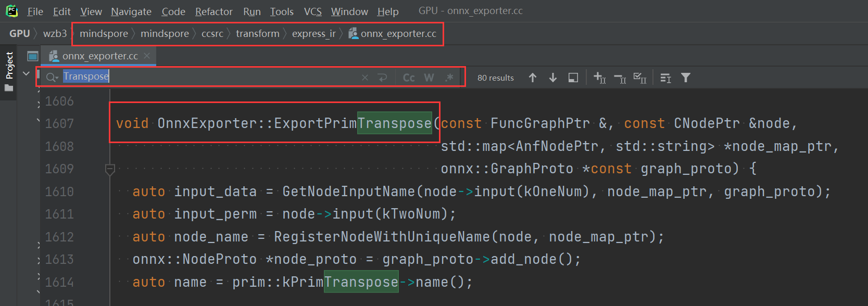
Task: Add selection for next occurrence
Action: click(599, 78)
